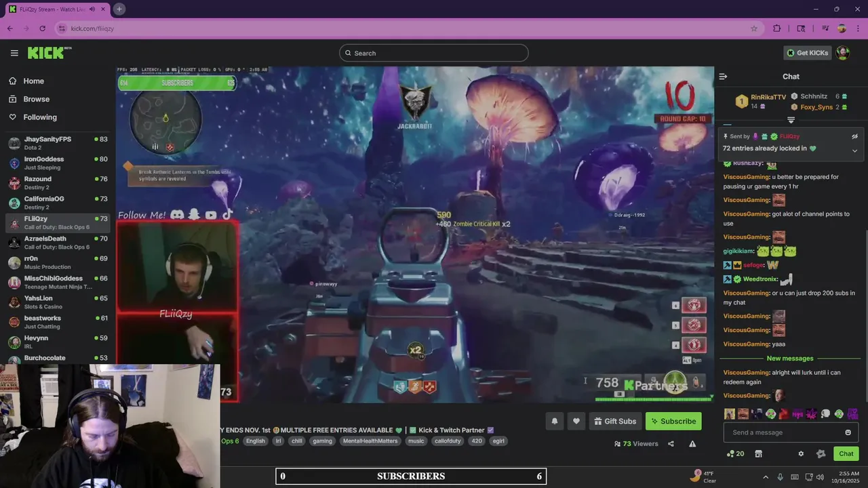The image size is (868, 488).
Task: Hide the pinned chat message
Action: [x=855, y=136]
